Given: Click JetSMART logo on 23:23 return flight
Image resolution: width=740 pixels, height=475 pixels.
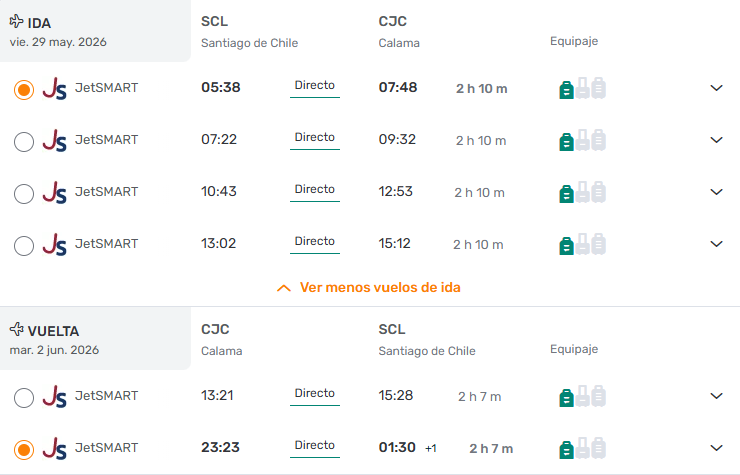Looking at the screenshot, I should click(x=55, y=448).
